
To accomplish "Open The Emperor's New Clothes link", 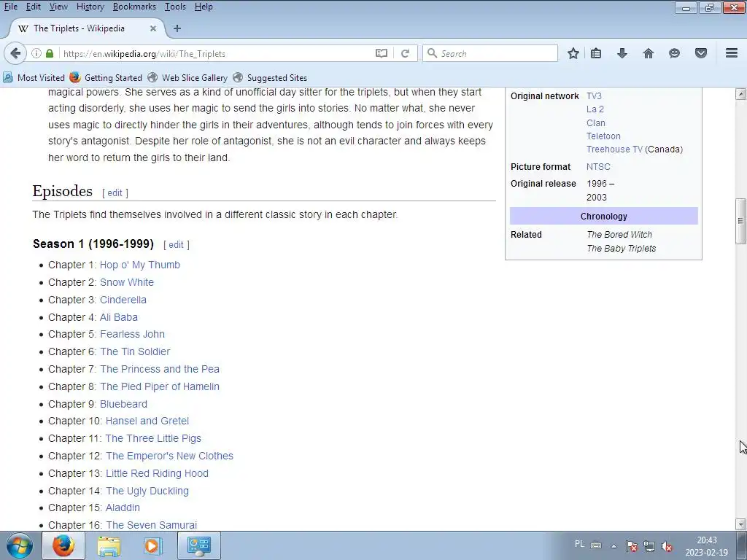I will (169, 456).
